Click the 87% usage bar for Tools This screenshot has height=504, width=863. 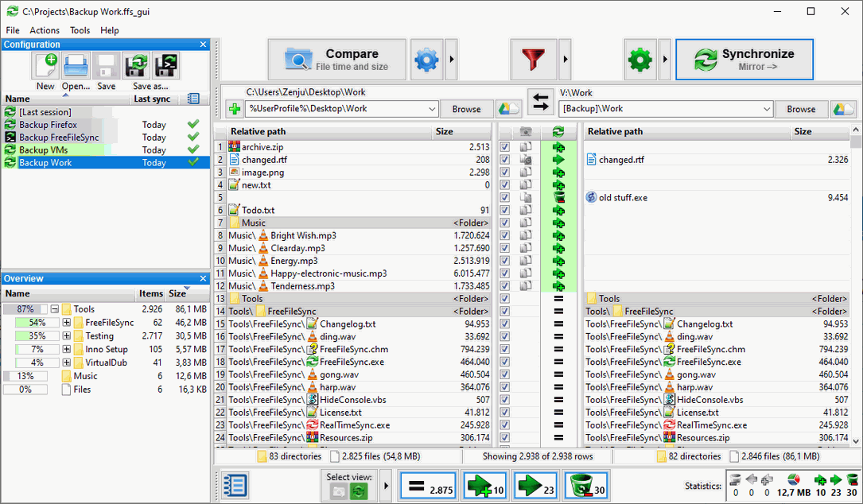point(25,309)
